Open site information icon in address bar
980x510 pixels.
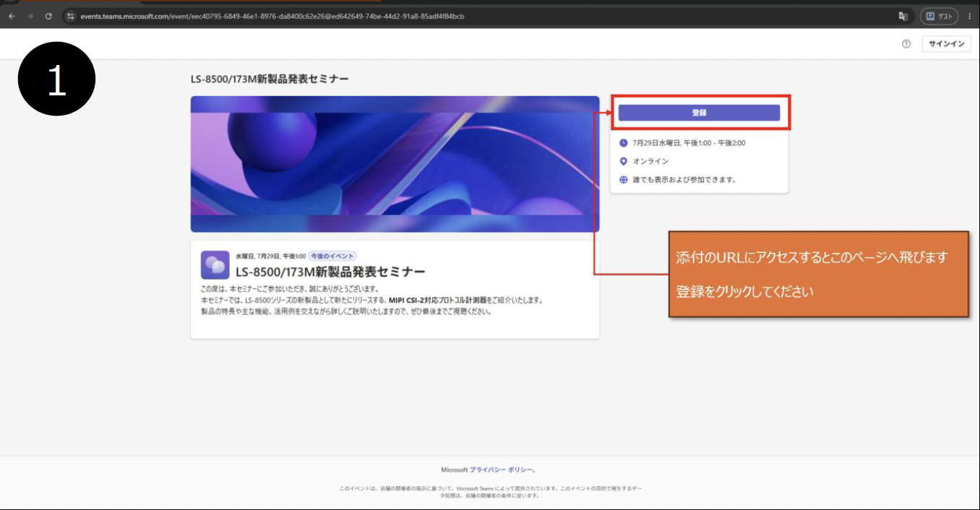[x=71, y=16]
